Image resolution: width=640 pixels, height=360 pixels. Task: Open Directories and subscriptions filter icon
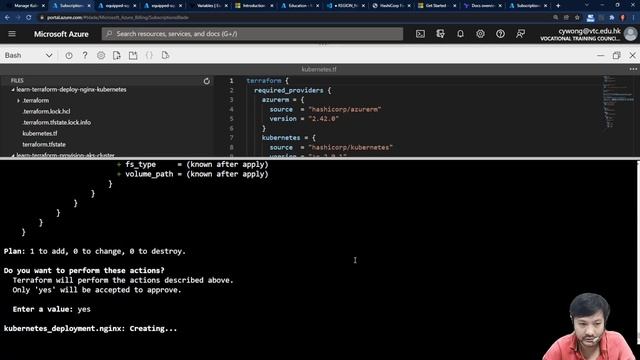coord(440,34)
